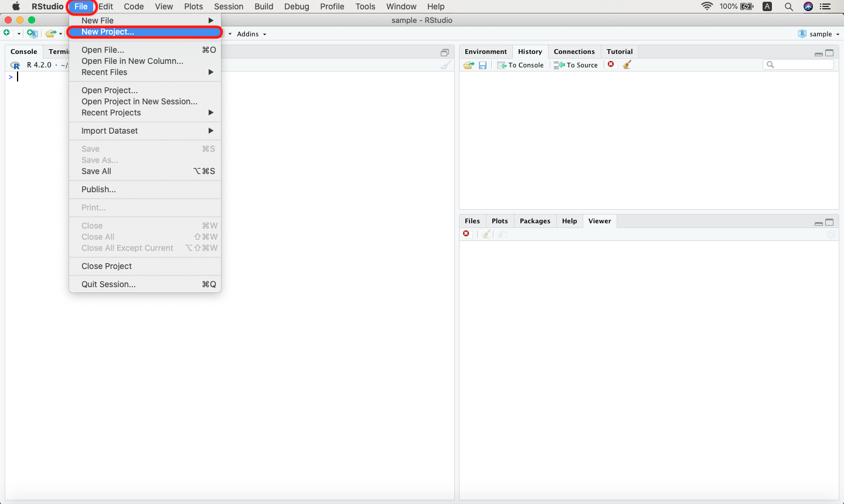Open the Packages tab
The image size is (844, 504).
coord(535,221)
